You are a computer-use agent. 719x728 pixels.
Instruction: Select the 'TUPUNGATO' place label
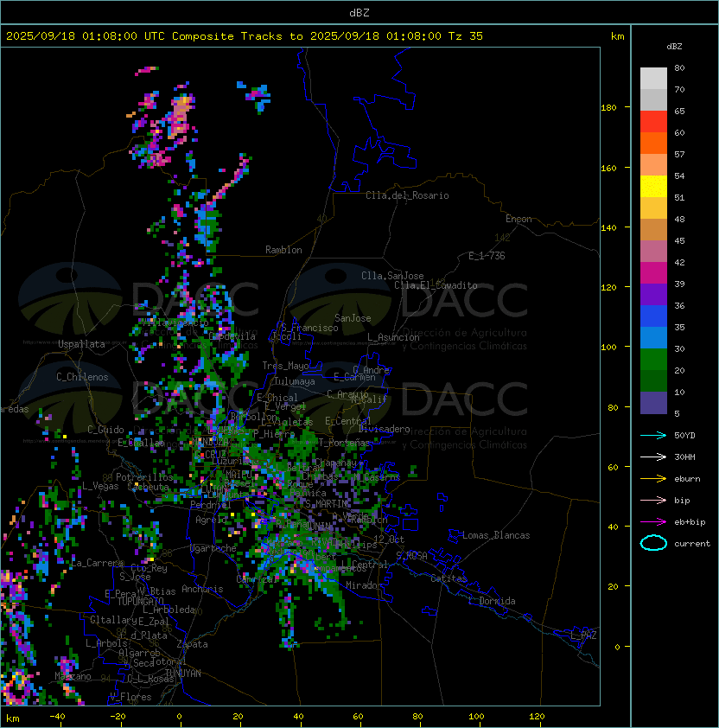pos(140,601)
